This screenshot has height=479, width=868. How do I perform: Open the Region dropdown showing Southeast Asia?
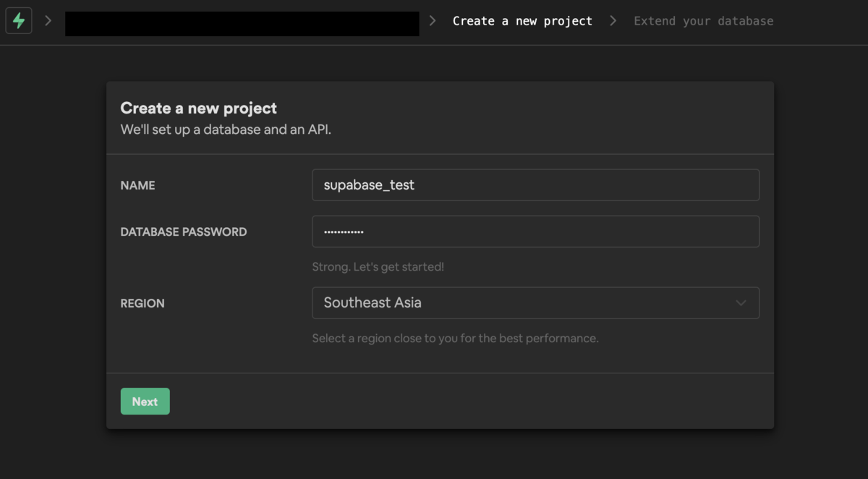[535, 303]
